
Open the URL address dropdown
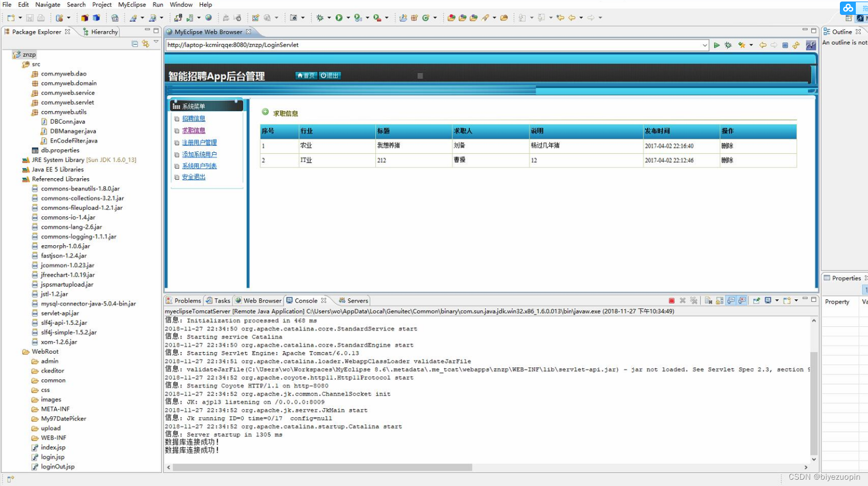click(x=705, y=45)
